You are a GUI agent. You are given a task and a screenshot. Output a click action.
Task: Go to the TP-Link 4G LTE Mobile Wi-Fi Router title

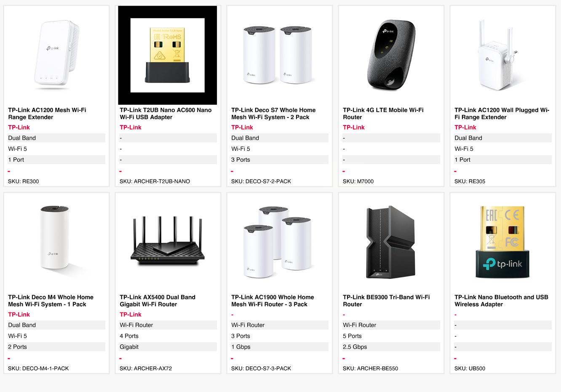click(383, 114)
